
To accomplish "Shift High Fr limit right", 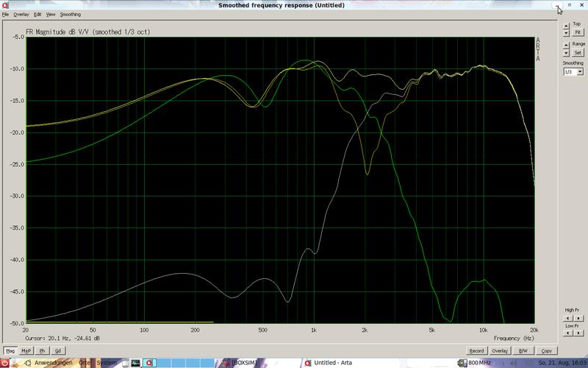I will (578, 318).
